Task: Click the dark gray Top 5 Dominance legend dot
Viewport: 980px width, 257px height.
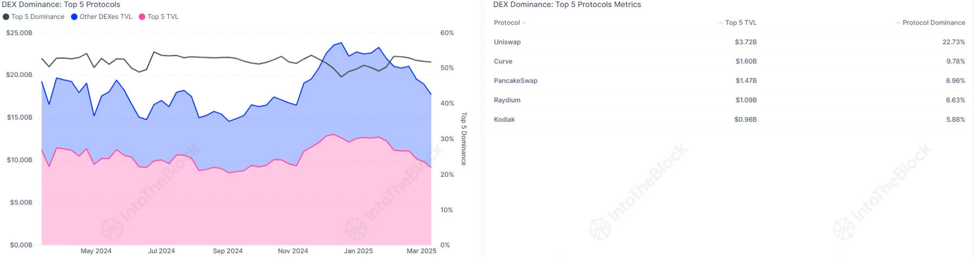Action: [x=6, y=17]
